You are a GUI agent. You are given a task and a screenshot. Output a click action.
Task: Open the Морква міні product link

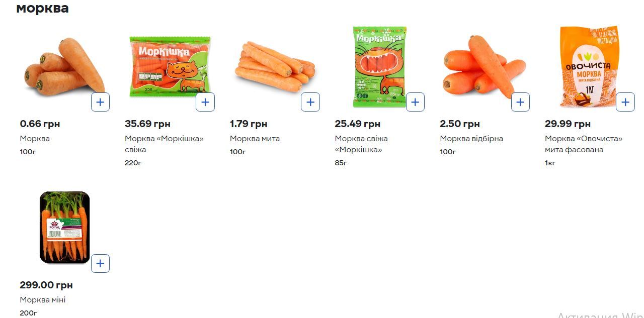[43, 300]
